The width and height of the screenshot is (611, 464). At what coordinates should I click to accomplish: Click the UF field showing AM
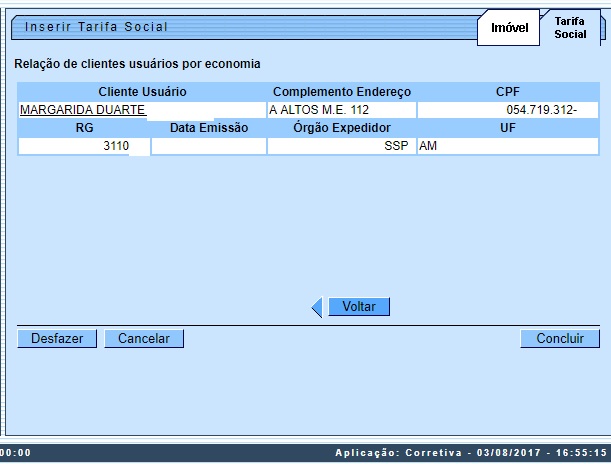tap(508, 146)
